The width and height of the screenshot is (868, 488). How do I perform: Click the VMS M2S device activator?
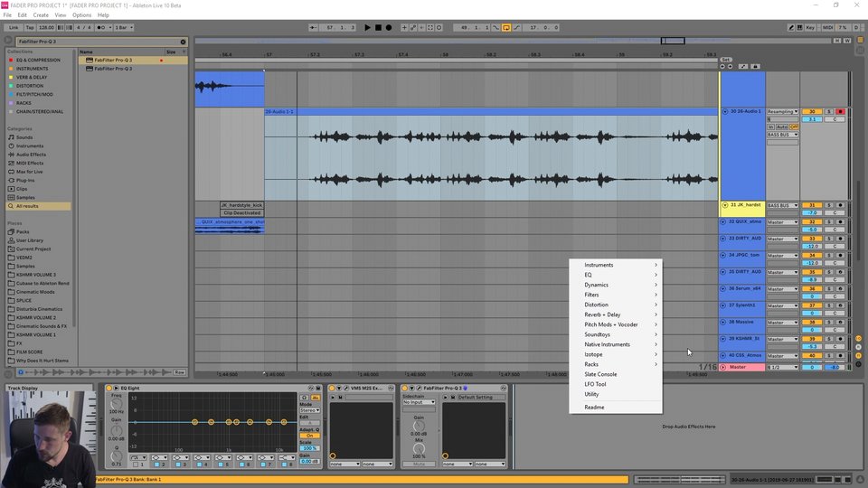tap(332, 388)
